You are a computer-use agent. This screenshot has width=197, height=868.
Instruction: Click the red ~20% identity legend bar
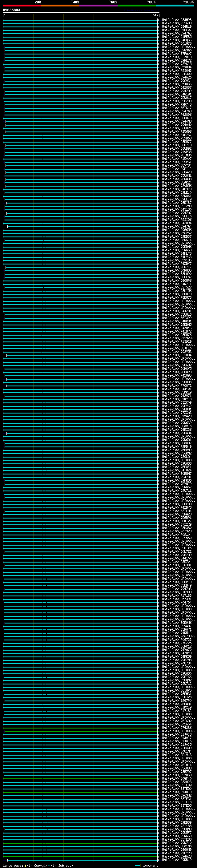[22, 6]
